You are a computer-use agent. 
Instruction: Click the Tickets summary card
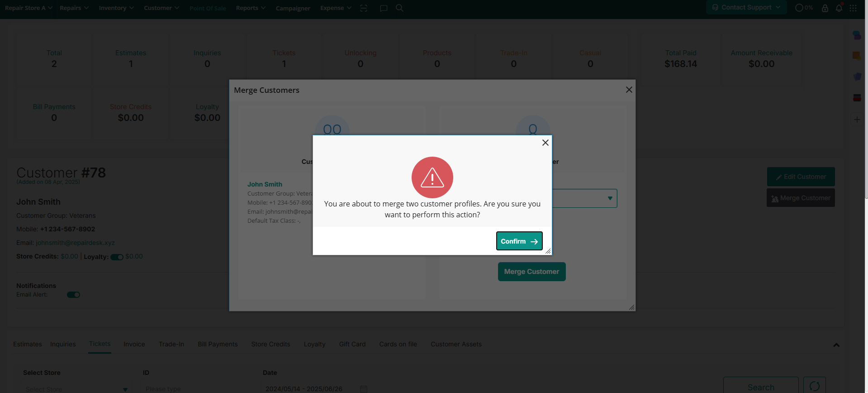coord(284,59)
